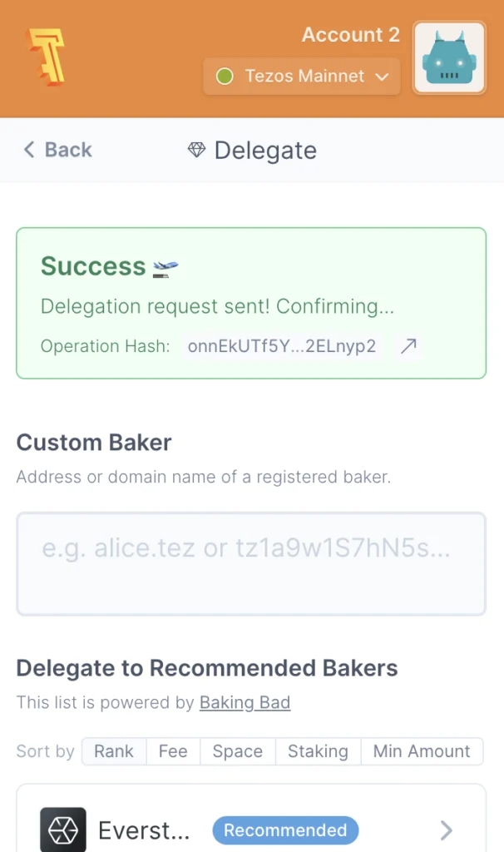This screenshot has width=504, height=852.
Task: Open the Account 2 robot avatar
Action: [449, 58]
